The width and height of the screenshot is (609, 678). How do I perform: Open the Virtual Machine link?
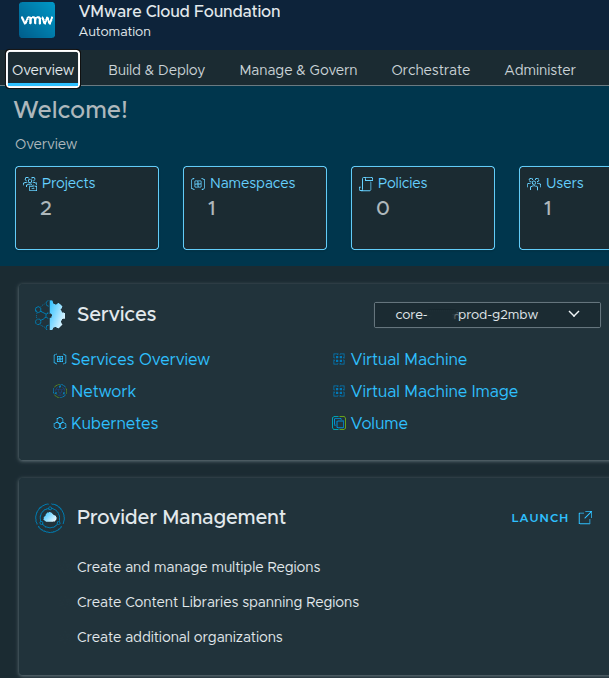(x=409, y=359)
